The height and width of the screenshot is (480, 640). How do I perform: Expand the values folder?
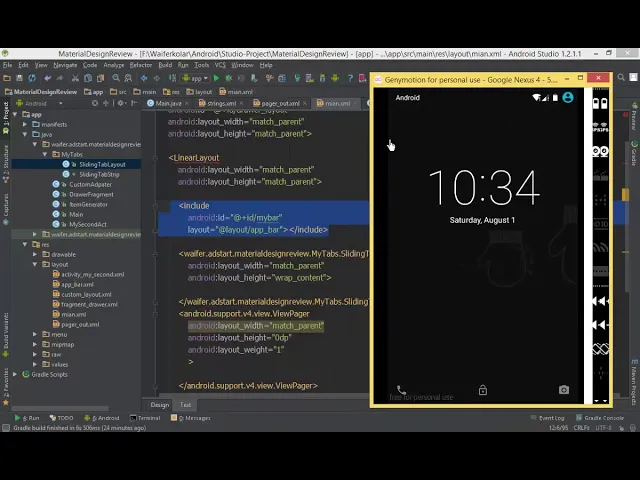coord(35,364)
